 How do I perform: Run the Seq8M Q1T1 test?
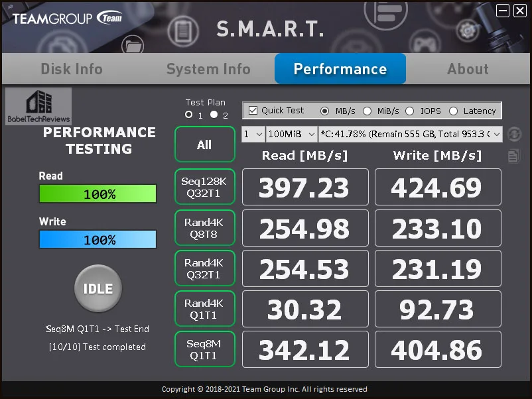[x=204, y=349]
